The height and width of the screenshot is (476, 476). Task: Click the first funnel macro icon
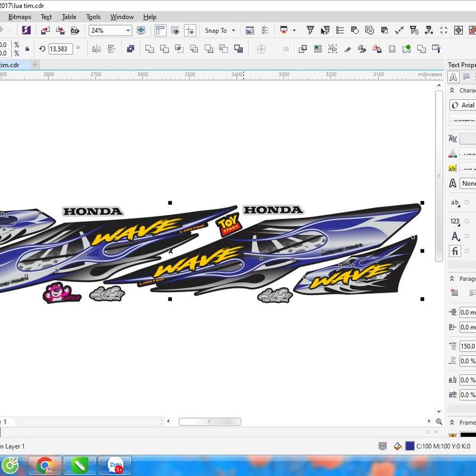tap(310, 30)
